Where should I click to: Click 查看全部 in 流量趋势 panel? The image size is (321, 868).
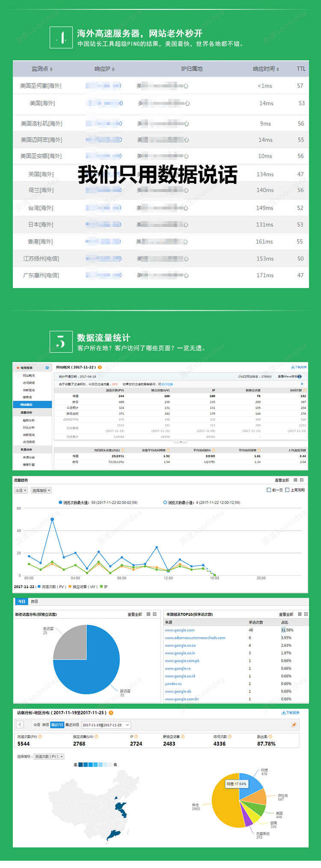(x=282, y=480)
